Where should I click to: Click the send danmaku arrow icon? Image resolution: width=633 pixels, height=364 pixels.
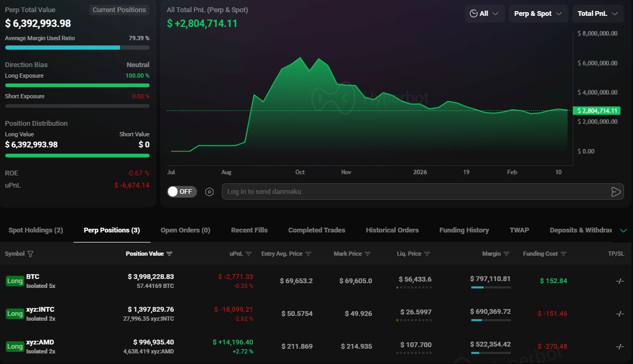click(616, 192)
